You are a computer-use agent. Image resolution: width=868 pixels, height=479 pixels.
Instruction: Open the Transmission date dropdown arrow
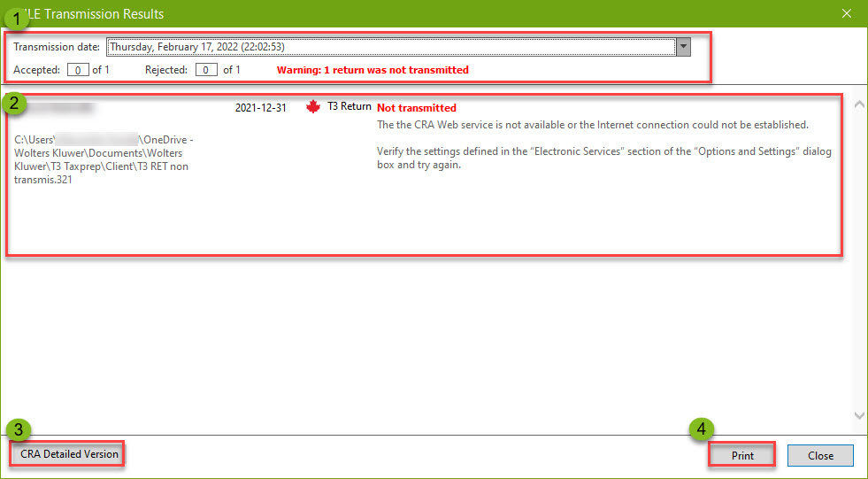[682, 47]
